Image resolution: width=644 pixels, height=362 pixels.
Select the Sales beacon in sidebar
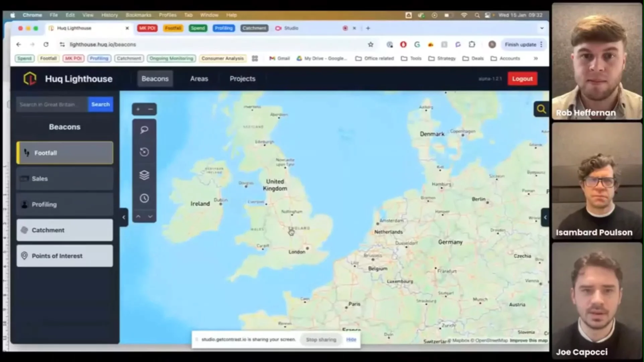click(65, 179)
